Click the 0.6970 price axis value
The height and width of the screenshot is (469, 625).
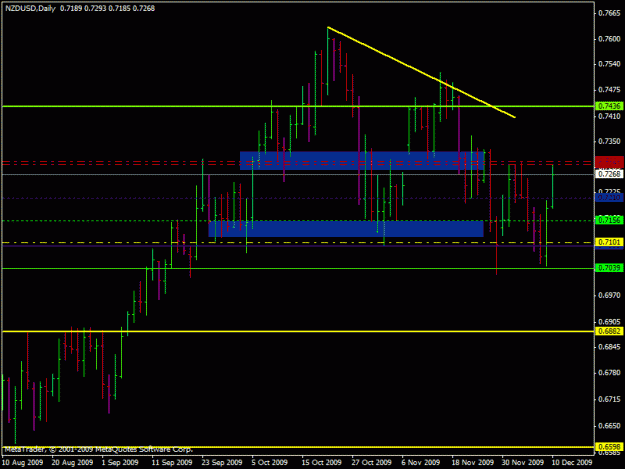pyautogui.click(x=609, y=295)
